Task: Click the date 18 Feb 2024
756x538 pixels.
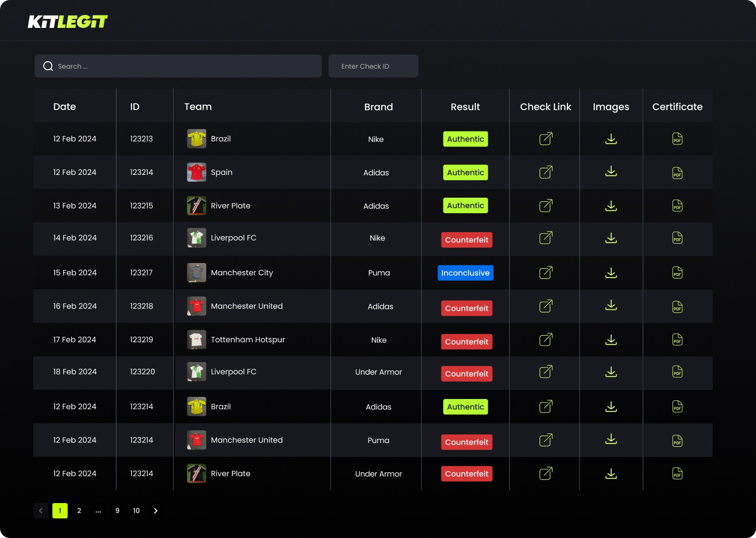Action: [75, 372]
